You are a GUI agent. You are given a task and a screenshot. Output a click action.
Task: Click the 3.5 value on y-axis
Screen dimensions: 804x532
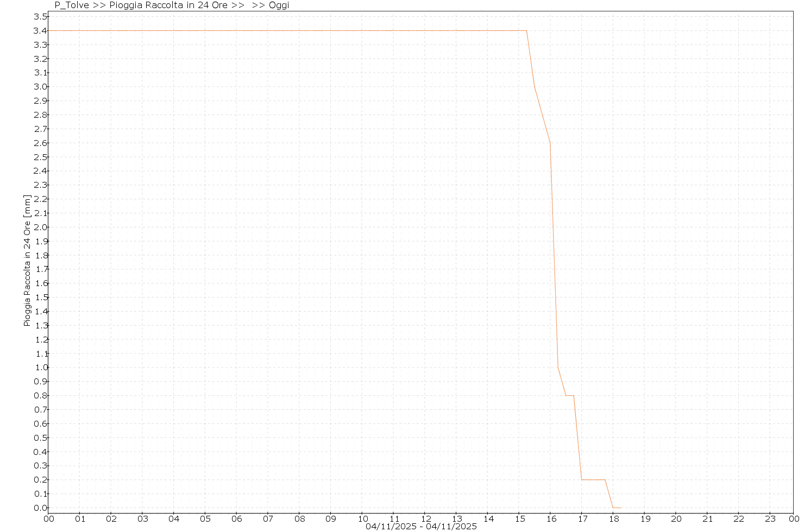[40, 17]
